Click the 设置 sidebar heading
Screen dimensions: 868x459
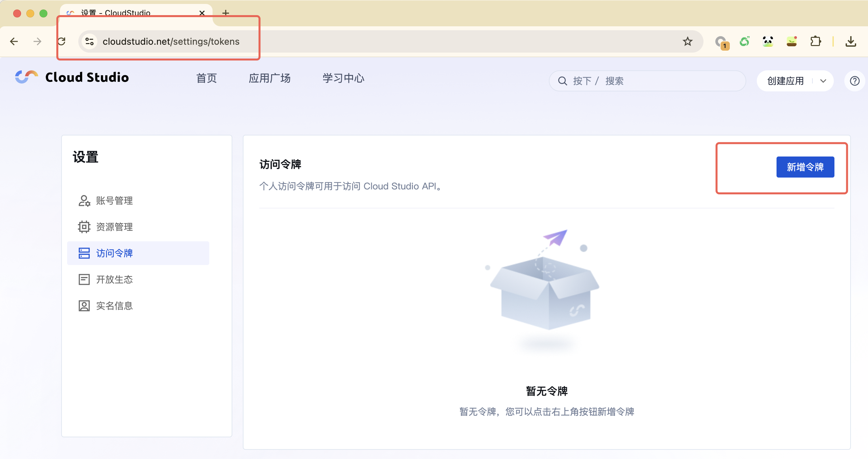86,157
